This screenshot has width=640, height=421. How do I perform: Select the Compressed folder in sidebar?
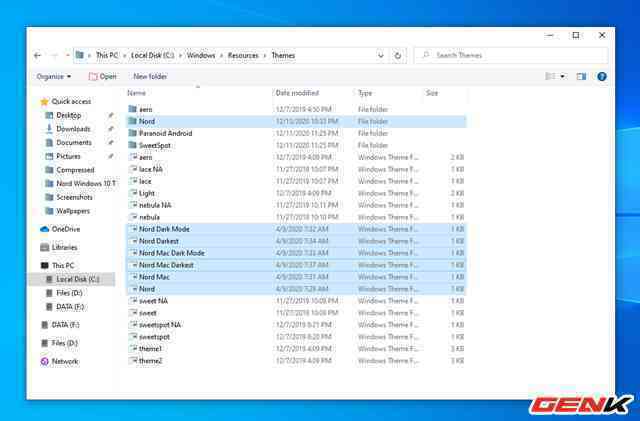click(x=70, y=170)
